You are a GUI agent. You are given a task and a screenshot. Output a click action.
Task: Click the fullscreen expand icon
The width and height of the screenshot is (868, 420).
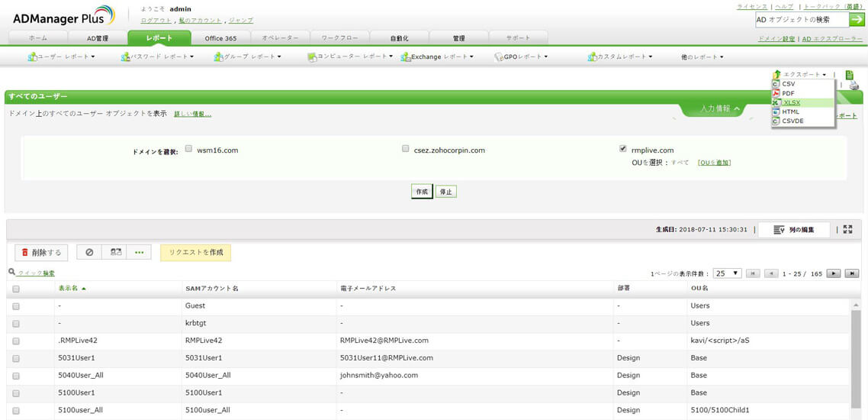pos(848,229)
